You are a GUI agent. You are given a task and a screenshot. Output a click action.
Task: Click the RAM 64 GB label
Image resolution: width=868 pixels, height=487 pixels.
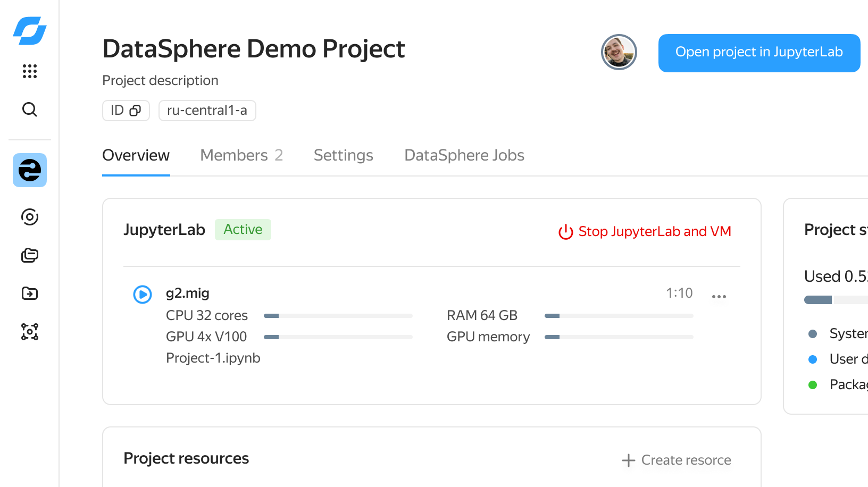tap(482, 316)
